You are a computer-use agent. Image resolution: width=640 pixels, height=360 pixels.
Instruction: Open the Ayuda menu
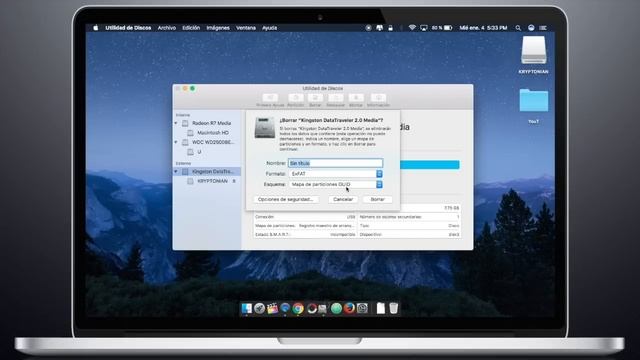pyautogui.click(x=269, y=28)
